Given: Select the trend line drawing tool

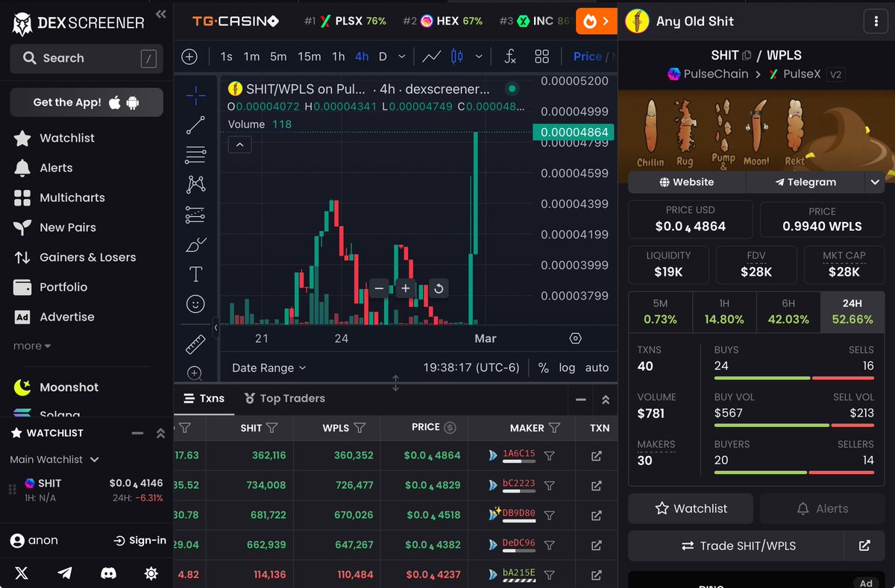Looking at the screenshot, I should pos(195,125).
